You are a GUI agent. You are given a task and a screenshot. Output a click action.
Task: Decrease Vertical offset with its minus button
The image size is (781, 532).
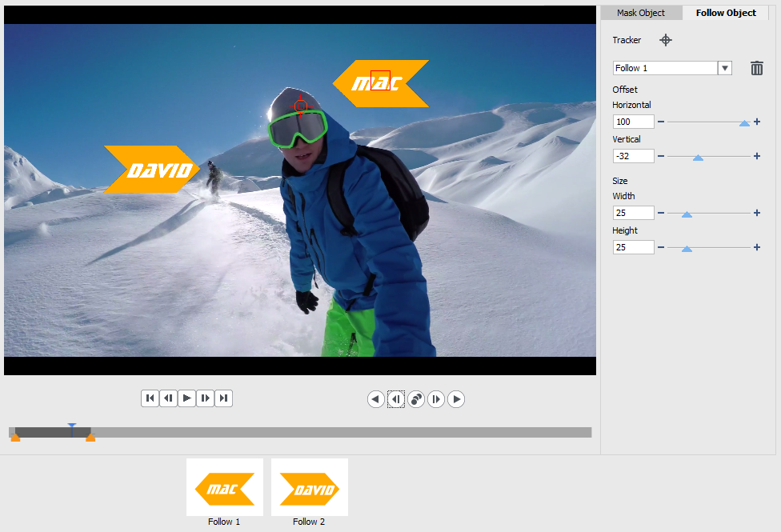(x=661, y=156)
